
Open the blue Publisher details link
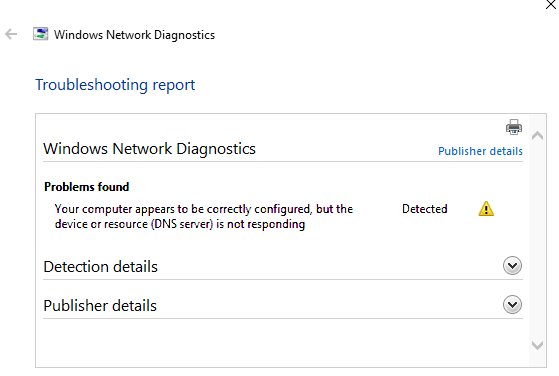tap(480, 151)
